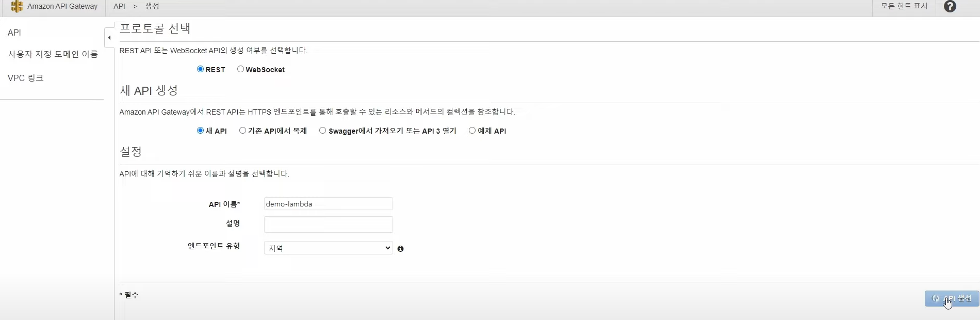Click the 프로토콜 선택 heading
Viewport: 980px width, 320px height.
(x=155, y=28)
